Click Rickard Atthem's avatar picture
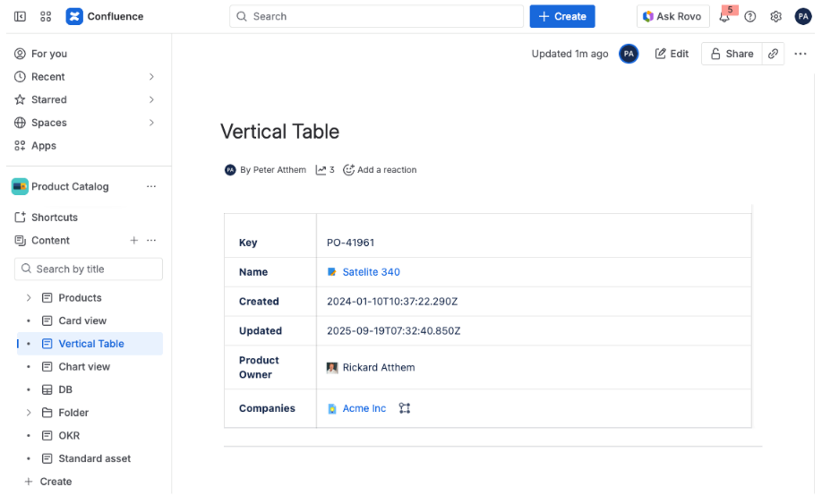Viewport: 822px width, 504px height. pyautogui.click(x=332, y=367)
